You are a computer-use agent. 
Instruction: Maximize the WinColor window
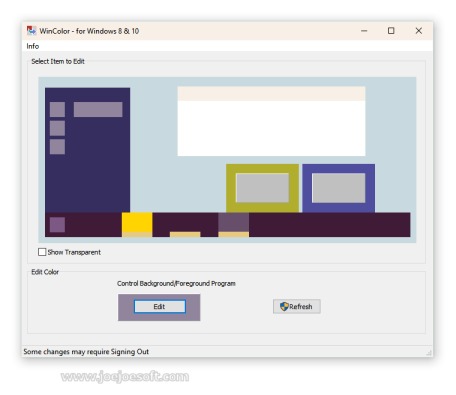point(391,31)
